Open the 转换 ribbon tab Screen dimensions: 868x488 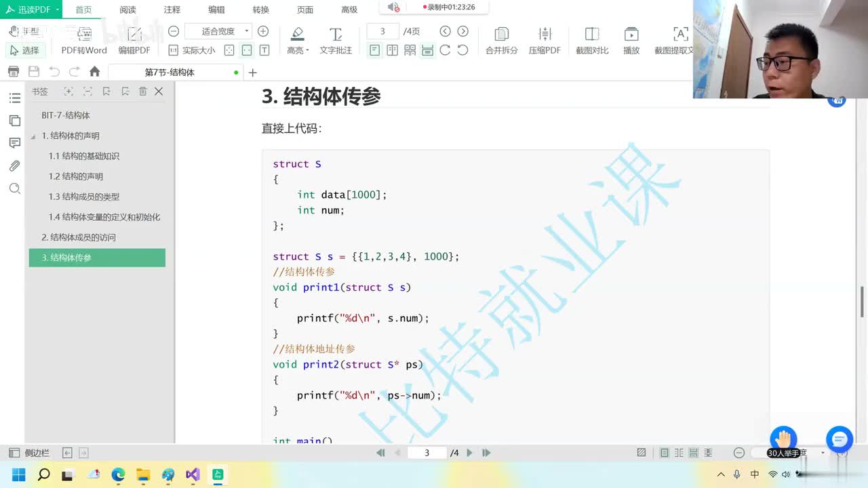click(260, 9)
